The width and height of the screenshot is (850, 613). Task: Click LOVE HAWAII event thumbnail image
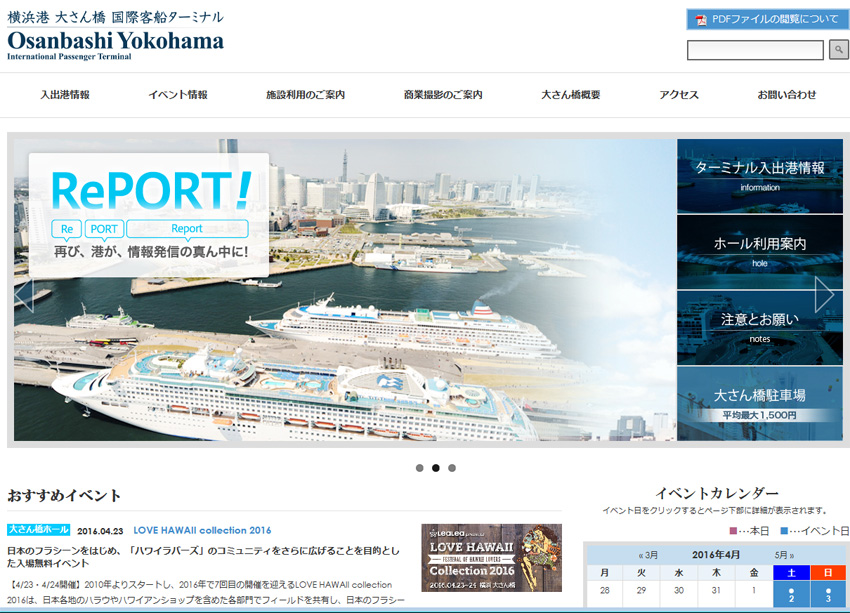(491, 557)
